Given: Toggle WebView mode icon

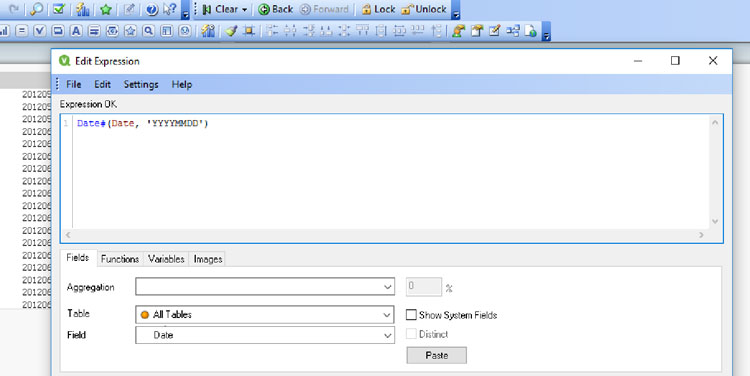Looking at the screenshot, I should coord(530,31).
